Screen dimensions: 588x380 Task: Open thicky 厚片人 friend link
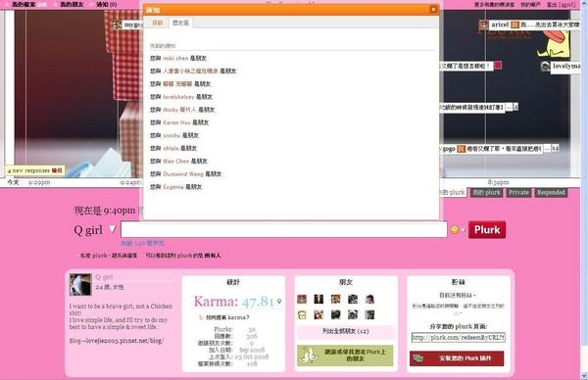point(179,110)
